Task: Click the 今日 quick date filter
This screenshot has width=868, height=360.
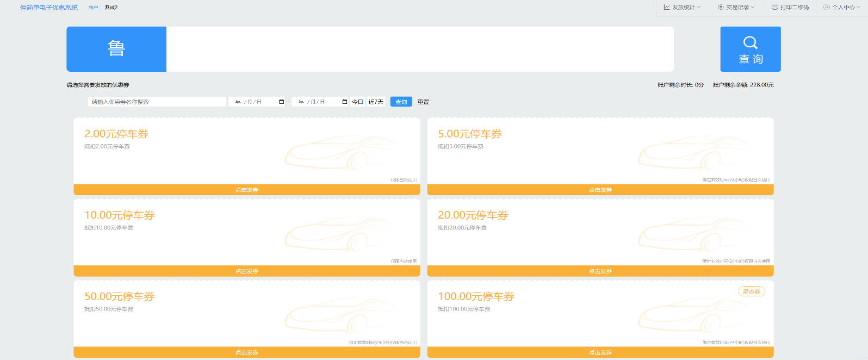Action: [x=357, y=102]
